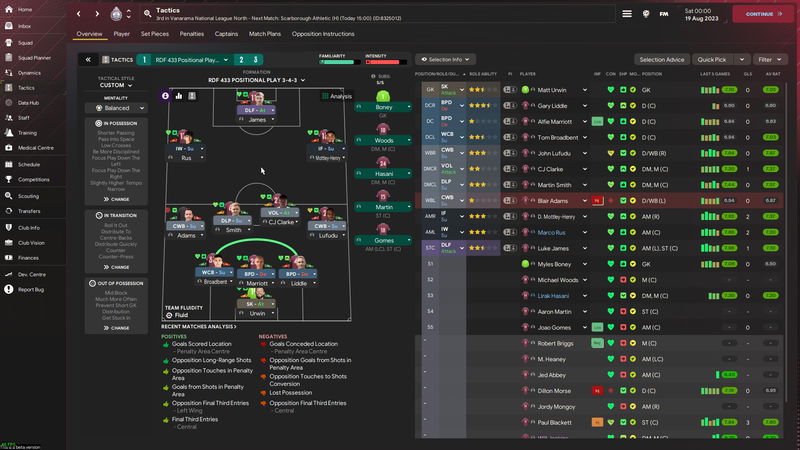
Task: Click the Continue button
Action: (x=763, y=14)
